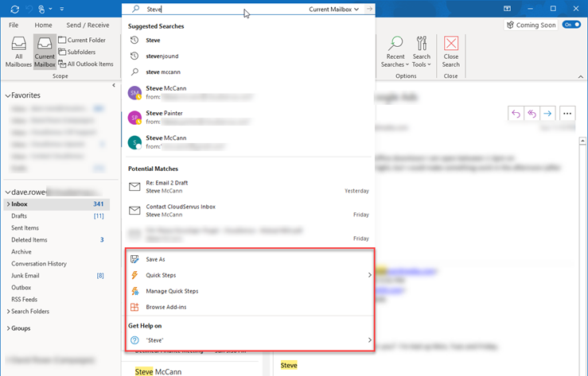Click the Undo arrow in title bar

tap(29, 9)
